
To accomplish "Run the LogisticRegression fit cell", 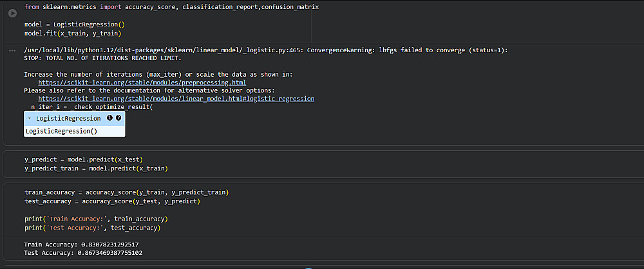I will [12, 13].
